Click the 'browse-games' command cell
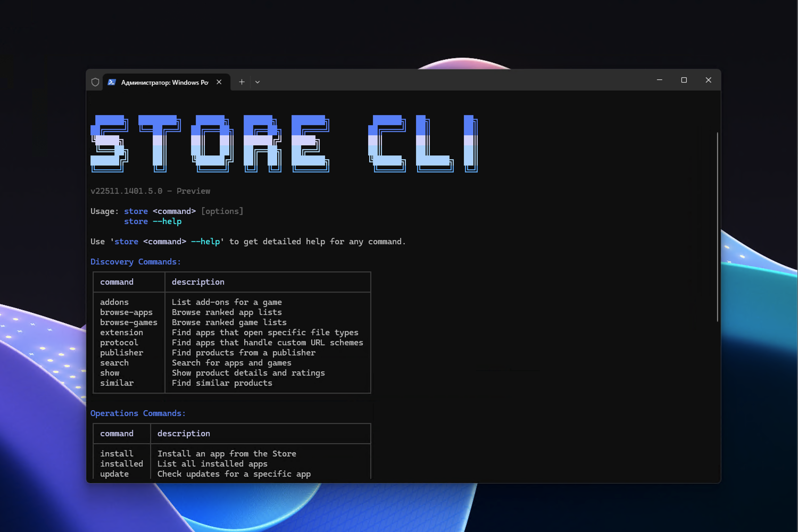Image resolution: width=798 pixels, height=532 pixels. click(x=129, y=322)
